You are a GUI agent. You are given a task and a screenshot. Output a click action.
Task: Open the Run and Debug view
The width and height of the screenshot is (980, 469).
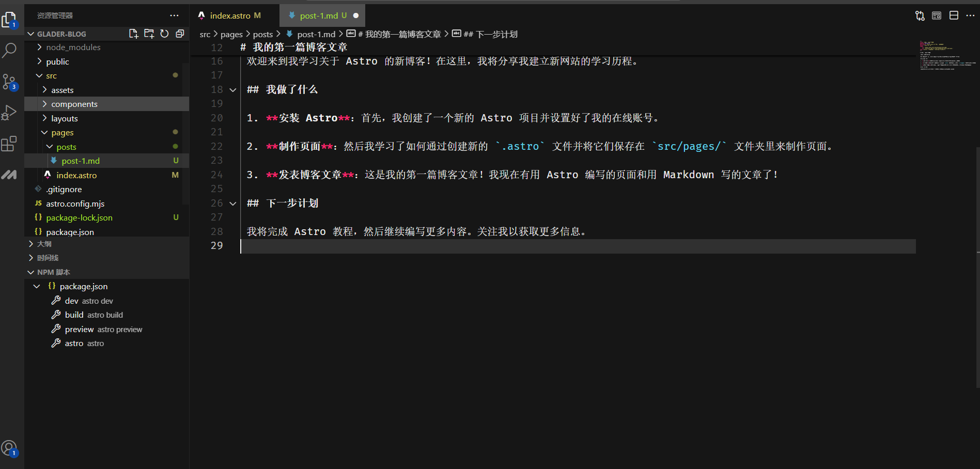(x=9, y=112)
